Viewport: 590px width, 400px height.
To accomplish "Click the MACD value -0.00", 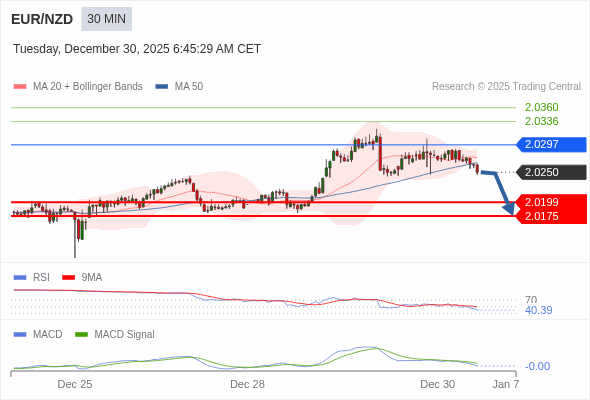I will [x=537, y=366].
